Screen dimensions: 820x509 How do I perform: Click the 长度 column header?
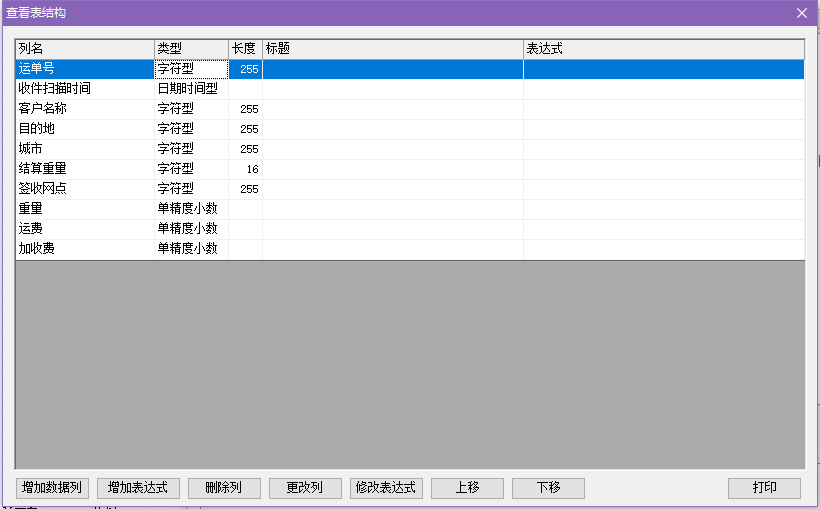tap(245, 49)
